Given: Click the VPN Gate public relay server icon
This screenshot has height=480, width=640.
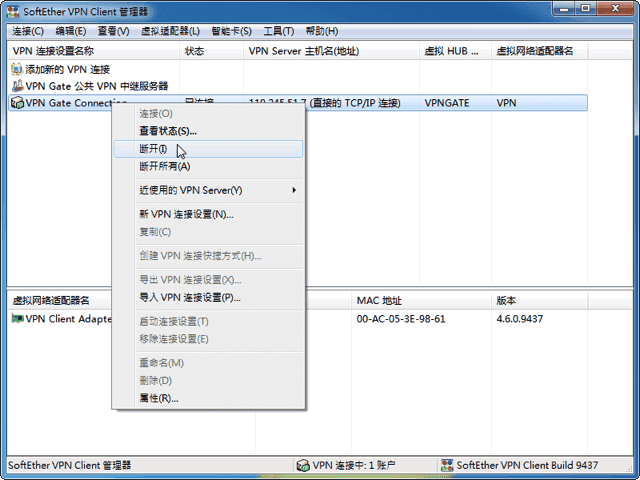Looking at the screenshot, I should coord(17,86).
